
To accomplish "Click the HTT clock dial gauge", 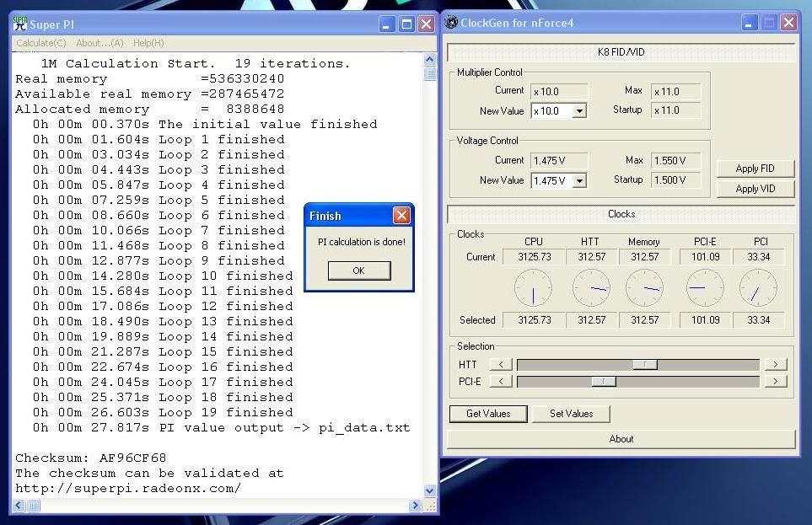I will [591, 288].
